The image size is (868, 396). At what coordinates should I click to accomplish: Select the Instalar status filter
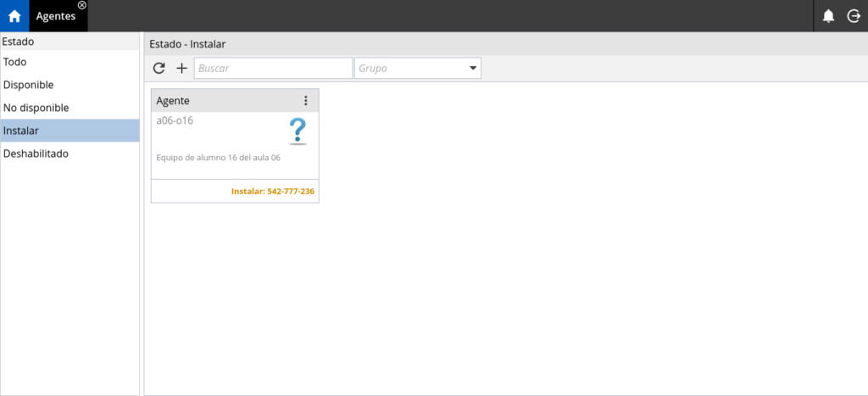click(x=70, y=131)
